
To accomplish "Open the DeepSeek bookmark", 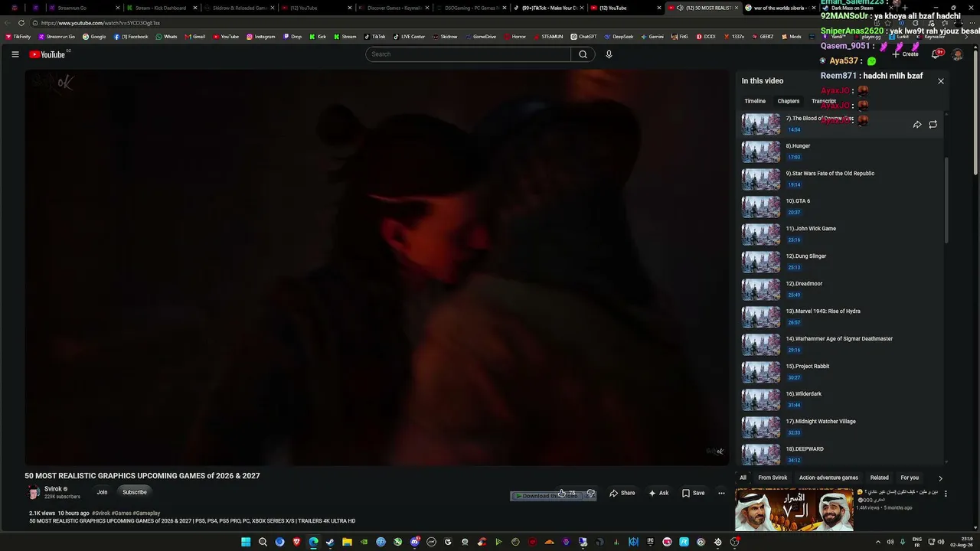I will tap(619, 37).
